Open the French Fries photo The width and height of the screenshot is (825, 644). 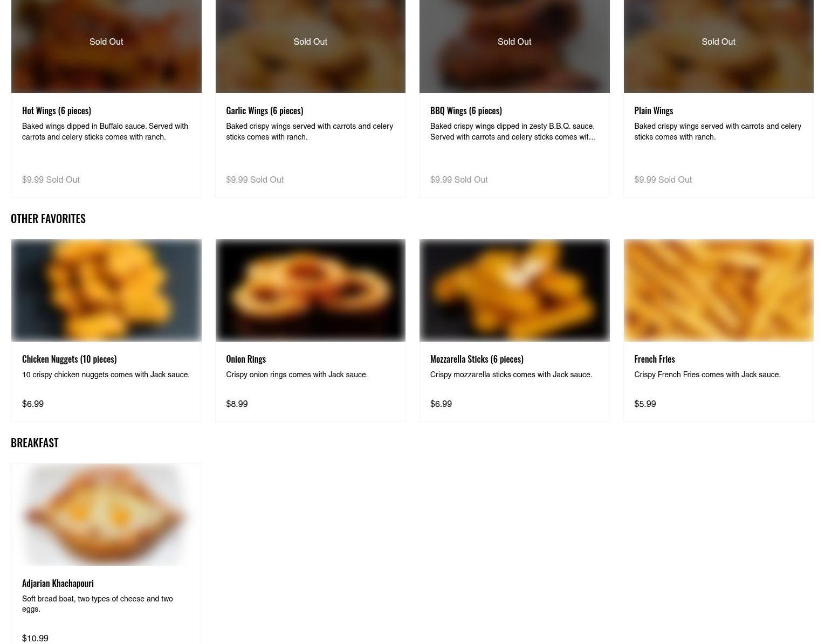click(x=719, y=290)
